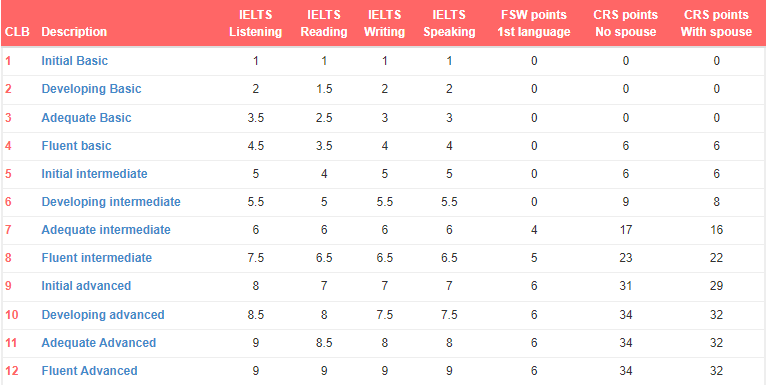
Task: Click the Adequate Basic link
Action: point(86,118)
